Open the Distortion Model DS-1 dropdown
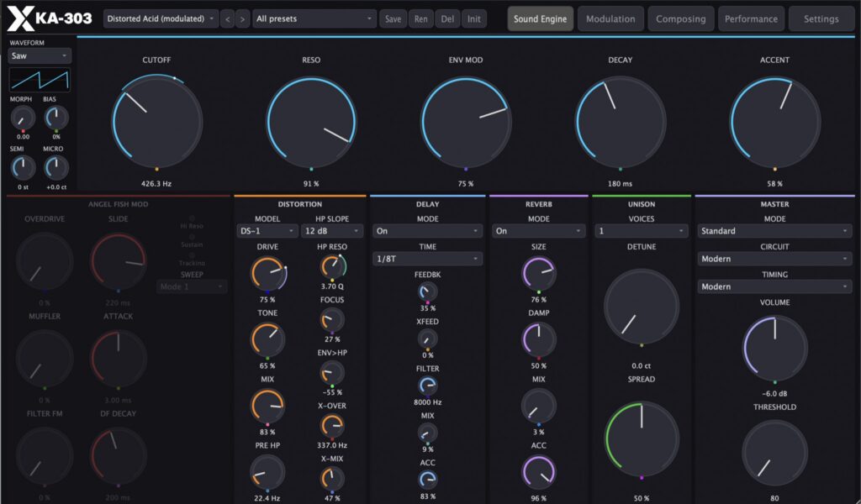The width and height of the screenshot is (861, 504). click(267, 231)
